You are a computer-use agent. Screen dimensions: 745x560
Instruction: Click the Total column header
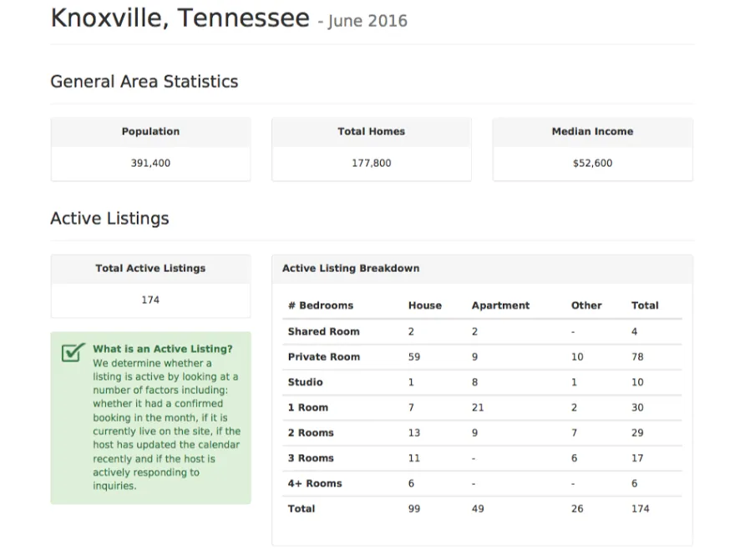point(645,305)
